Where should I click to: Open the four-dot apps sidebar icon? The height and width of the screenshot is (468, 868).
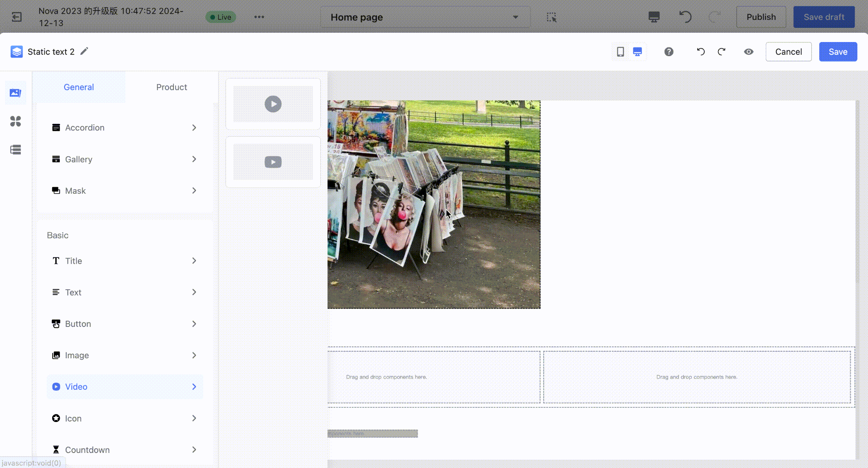15,121
